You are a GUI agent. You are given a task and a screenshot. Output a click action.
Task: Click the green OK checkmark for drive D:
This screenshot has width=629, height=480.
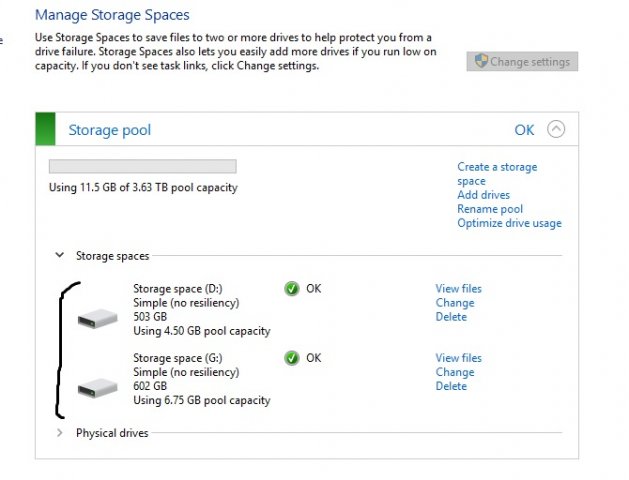(x=292, y=289)
